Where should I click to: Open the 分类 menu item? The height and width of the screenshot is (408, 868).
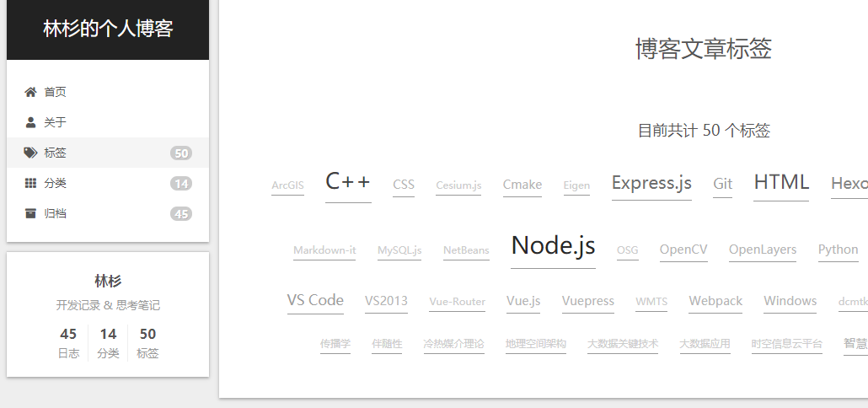point(108,183)
